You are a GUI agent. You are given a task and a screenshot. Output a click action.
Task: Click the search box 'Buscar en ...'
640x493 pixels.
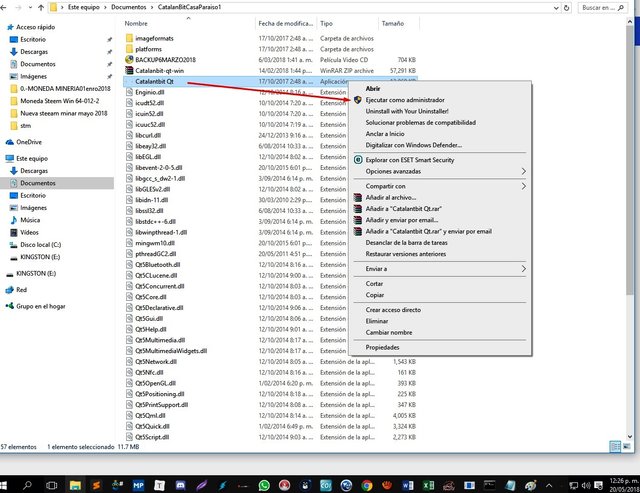click(602, 7)
